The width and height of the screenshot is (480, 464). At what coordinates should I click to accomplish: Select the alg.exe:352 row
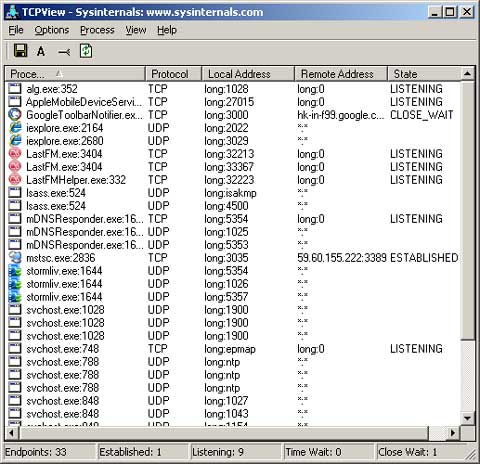click(x=232, y=89)
